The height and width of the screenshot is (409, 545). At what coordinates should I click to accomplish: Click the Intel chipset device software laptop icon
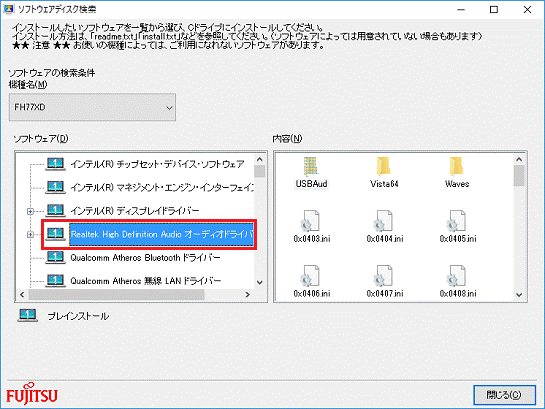tap(55, 164)
